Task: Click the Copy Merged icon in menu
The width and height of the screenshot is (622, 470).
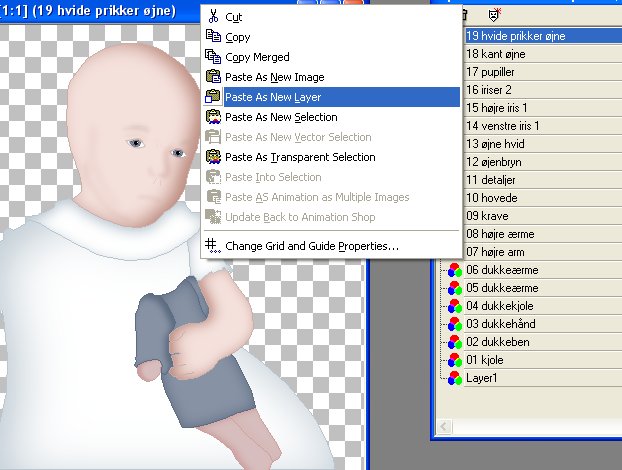Action: tap(212, 57)
